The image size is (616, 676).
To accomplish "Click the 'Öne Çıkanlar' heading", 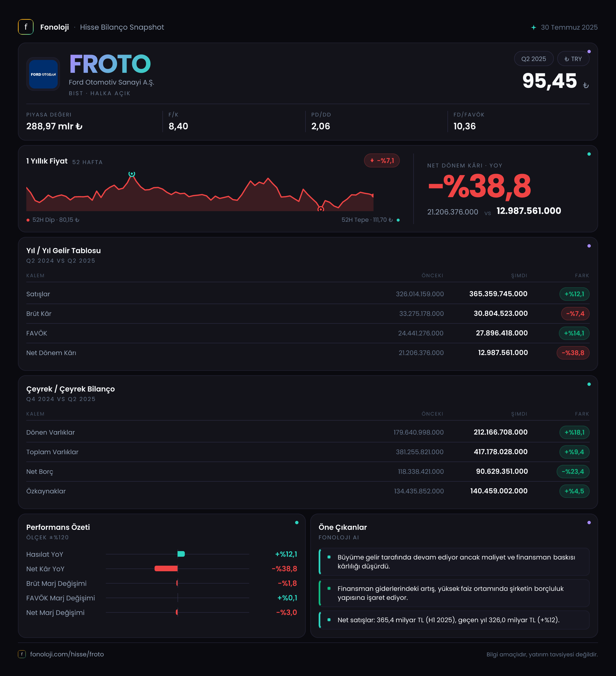I will click(343, 527).
